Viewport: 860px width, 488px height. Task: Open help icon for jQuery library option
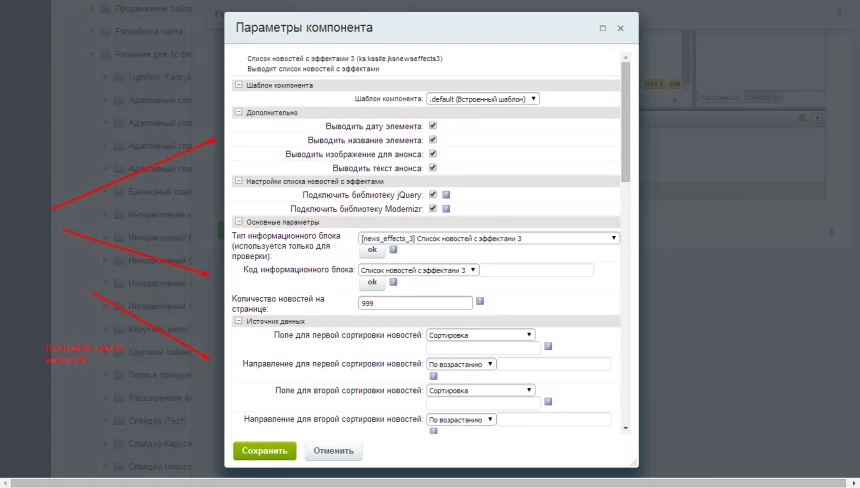pyautogui.click(x=446, y=195)
